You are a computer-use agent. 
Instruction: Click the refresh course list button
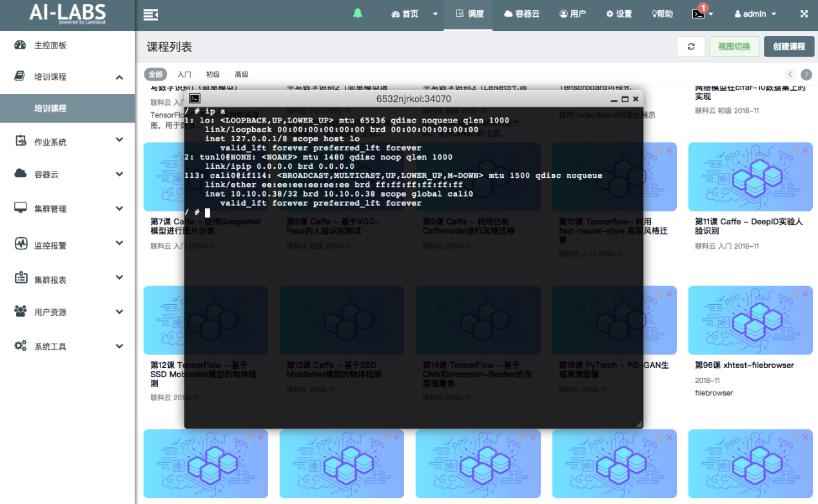pos(690,46)
